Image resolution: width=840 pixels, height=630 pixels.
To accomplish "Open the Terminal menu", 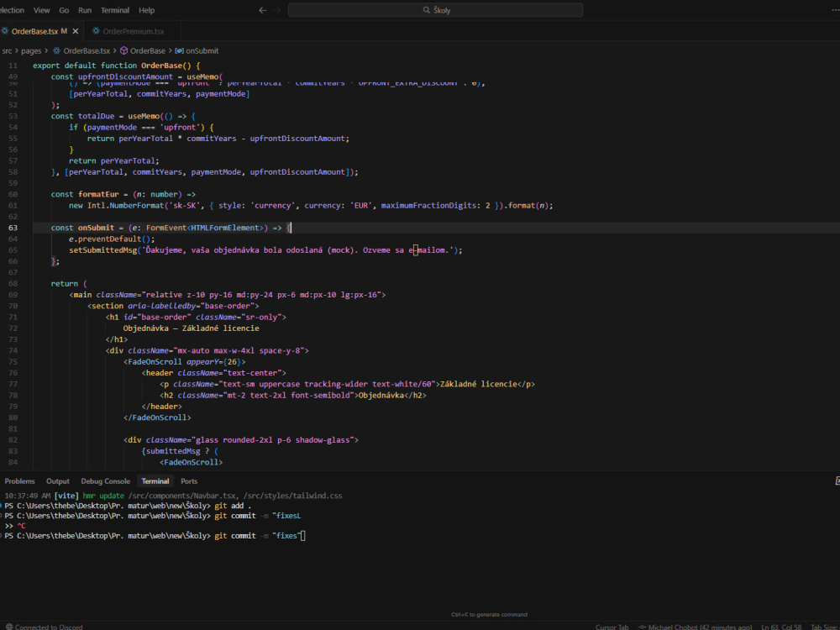I will tap(115, 10).
